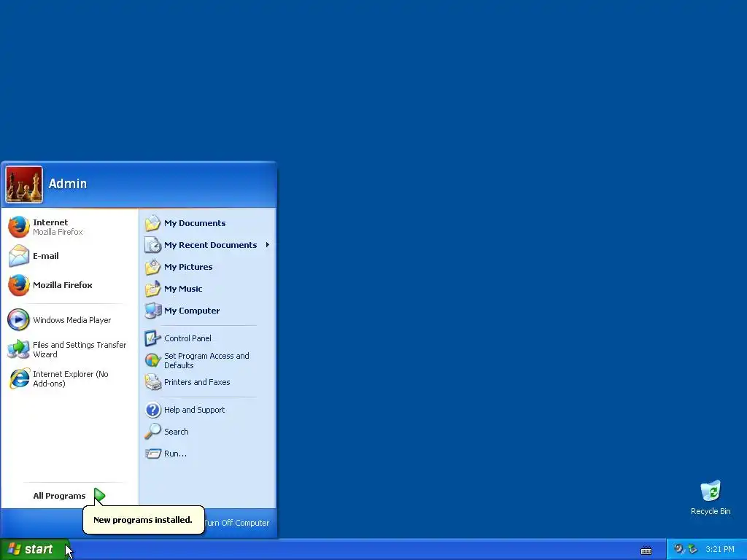Click Turn Off Computer
The image size is (747, 560).
(237, 523)
